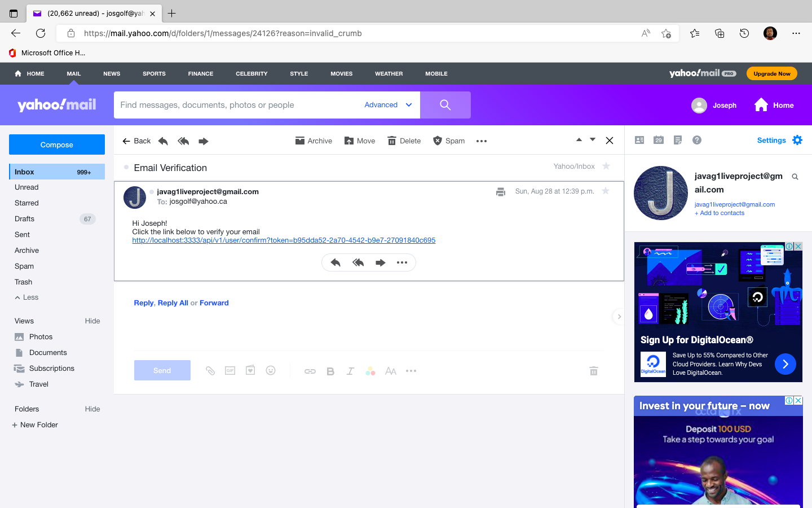
Task: Open the text color picker in compose toolbar
Action: [370, 371]
